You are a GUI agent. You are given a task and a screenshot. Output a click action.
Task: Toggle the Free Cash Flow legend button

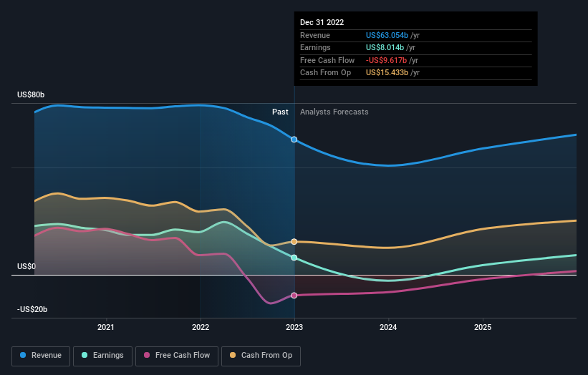(x=177, y=356)
